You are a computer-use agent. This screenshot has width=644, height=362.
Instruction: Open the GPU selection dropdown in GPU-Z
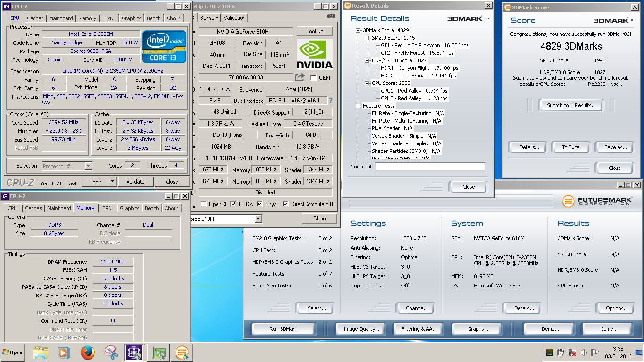(258, 219)
